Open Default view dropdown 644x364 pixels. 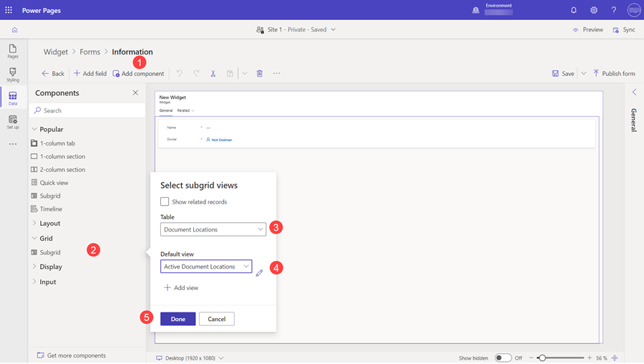coord(206,267)
